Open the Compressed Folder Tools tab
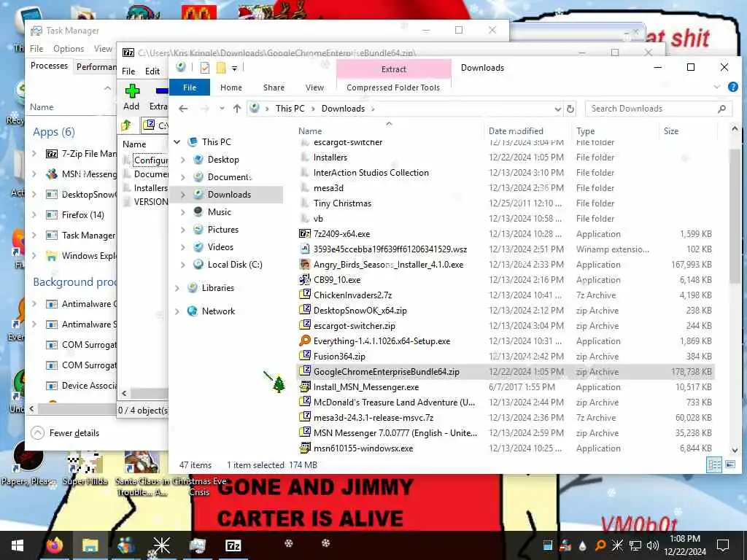The height and width of the screenshot is (560, 747). click(x=393, y=87)
